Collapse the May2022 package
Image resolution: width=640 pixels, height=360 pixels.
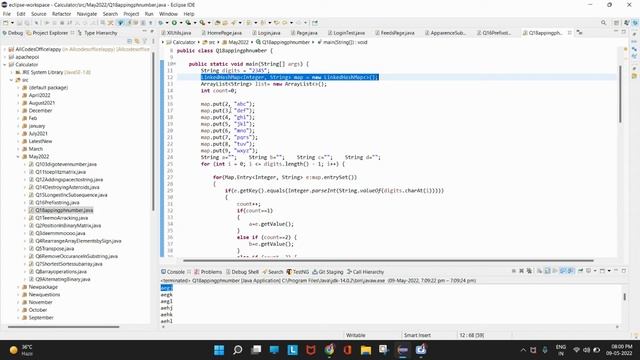tap(18, 157)
